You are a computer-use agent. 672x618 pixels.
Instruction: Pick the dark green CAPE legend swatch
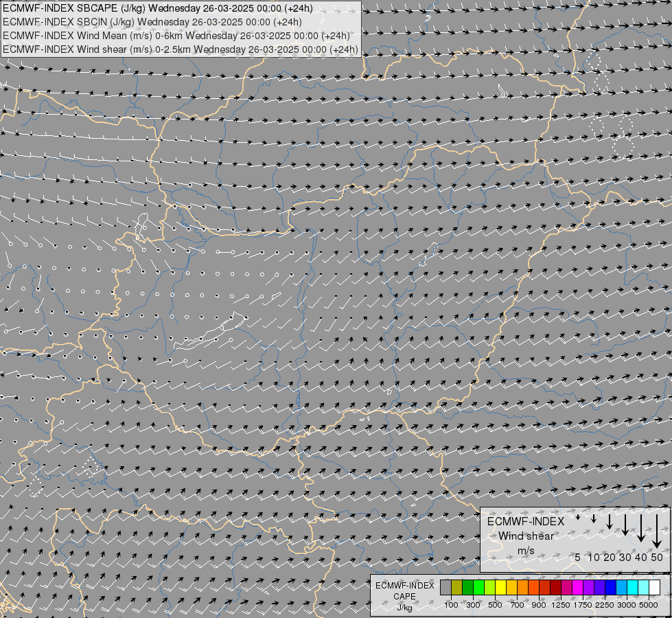coord(468,588)
